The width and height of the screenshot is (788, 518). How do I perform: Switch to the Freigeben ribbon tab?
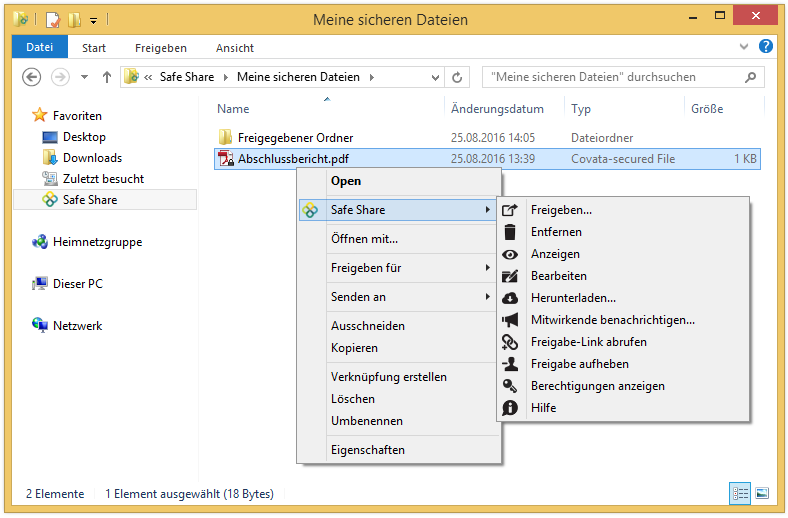tap(161, 48)
